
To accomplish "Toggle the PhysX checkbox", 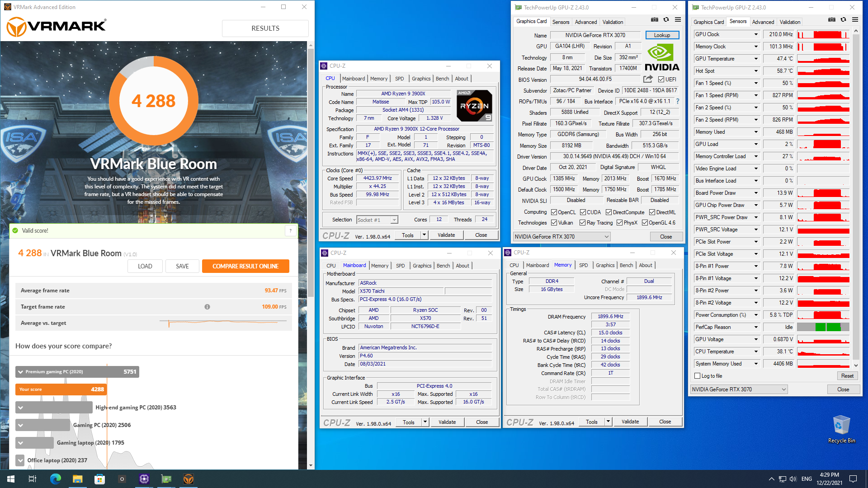I will point(619,223).
